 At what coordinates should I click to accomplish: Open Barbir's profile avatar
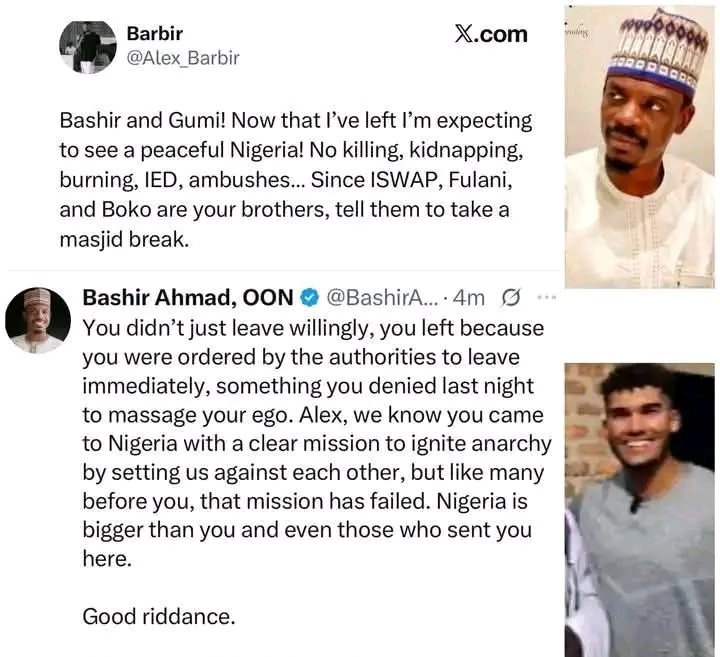(x=87, y=46)
